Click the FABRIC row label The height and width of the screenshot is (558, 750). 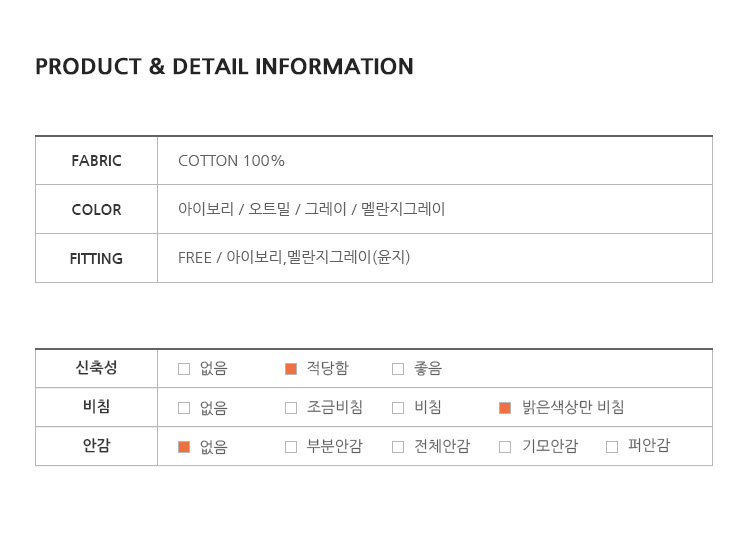tap(96, 161)
